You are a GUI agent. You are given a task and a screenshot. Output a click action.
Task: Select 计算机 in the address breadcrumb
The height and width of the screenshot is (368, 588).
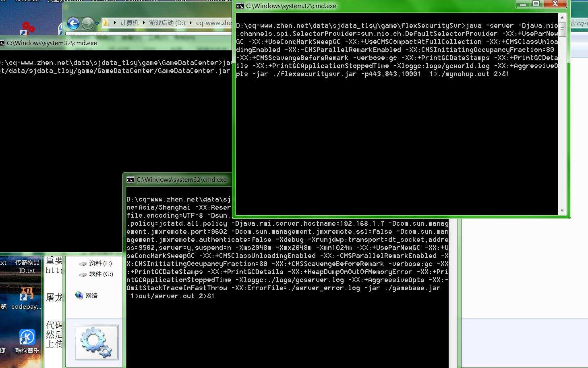coord(129,23)
